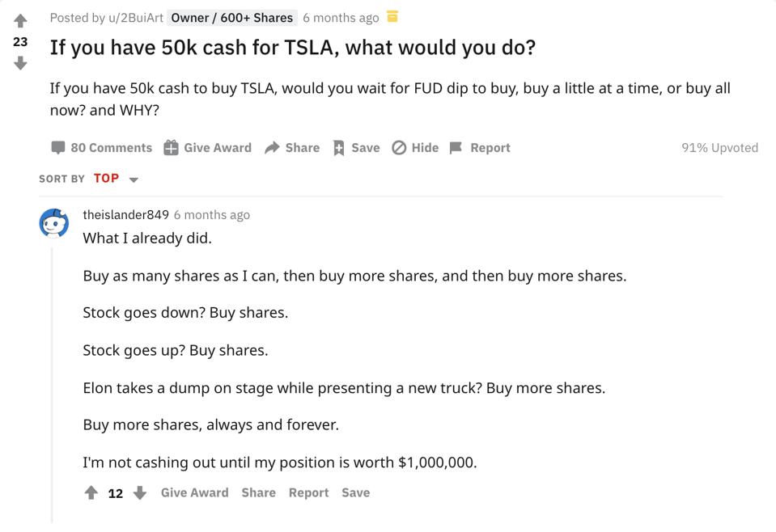This screenshot has height=532, width=776.
Task: Give Award to theislander849's comment
Action: click(x=194, y=492)
